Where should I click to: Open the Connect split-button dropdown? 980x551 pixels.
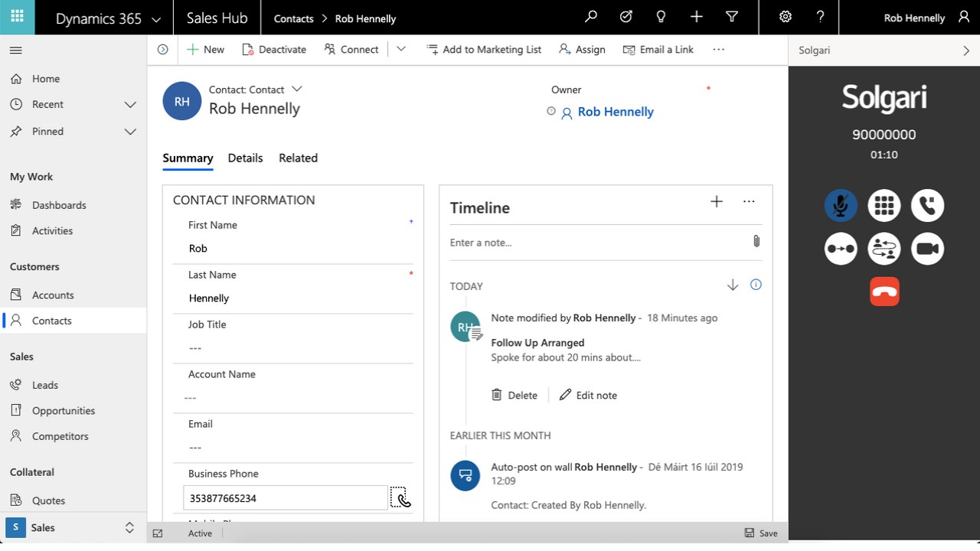click(x=400, y=49)
